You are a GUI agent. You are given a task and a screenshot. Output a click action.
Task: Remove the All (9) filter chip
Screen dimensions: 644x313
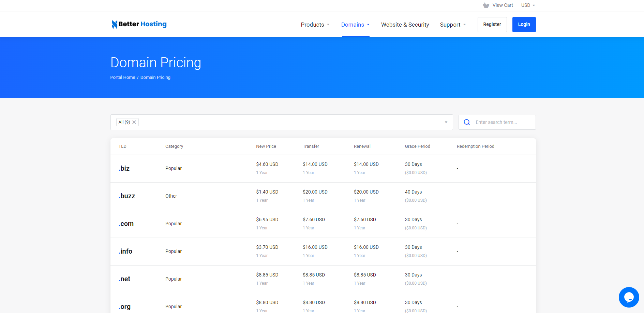(134, 122)
